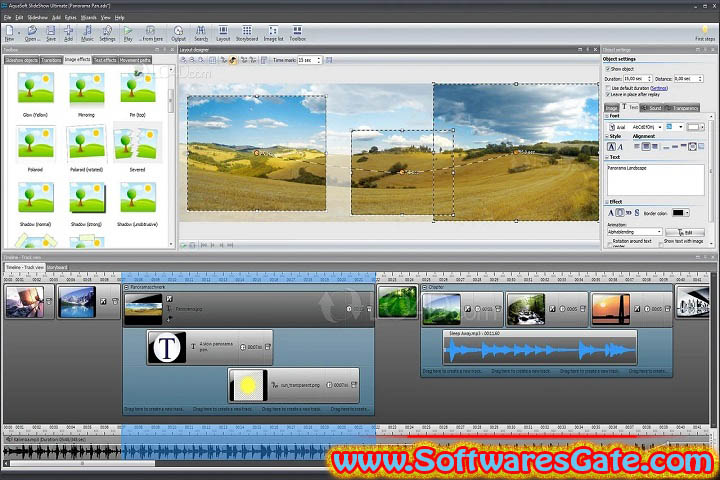Screen dimensions: 720x480
Task: Click the First steps lightbulb icon
Action: [705, 34]
